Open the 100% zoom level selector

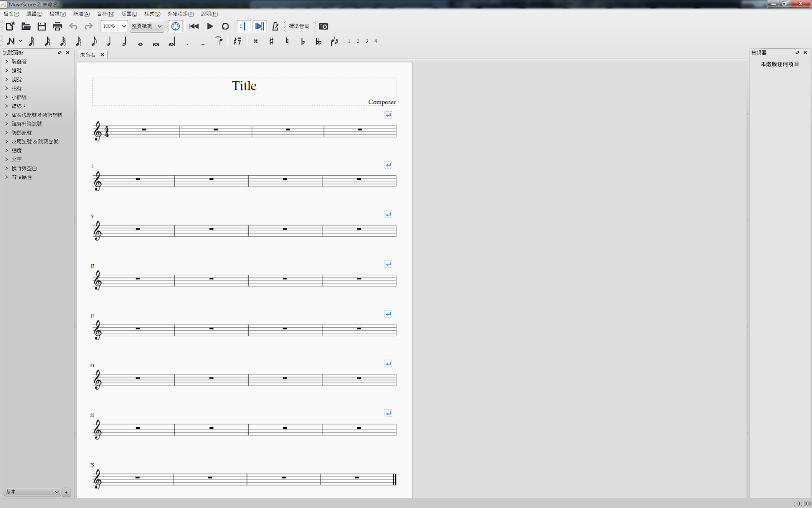[114, 26]
